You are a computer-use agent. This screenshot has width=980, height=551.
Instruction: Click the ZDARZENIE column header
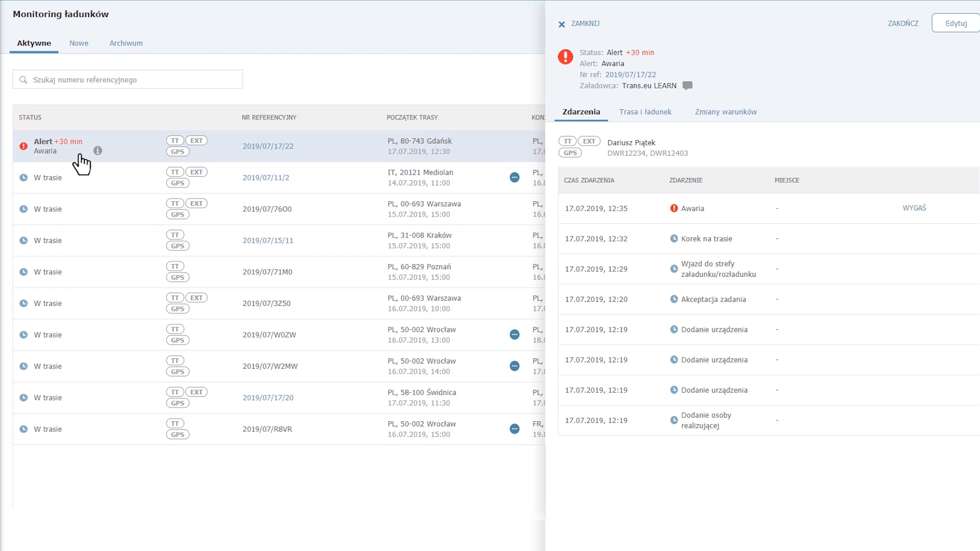(686, 180)
